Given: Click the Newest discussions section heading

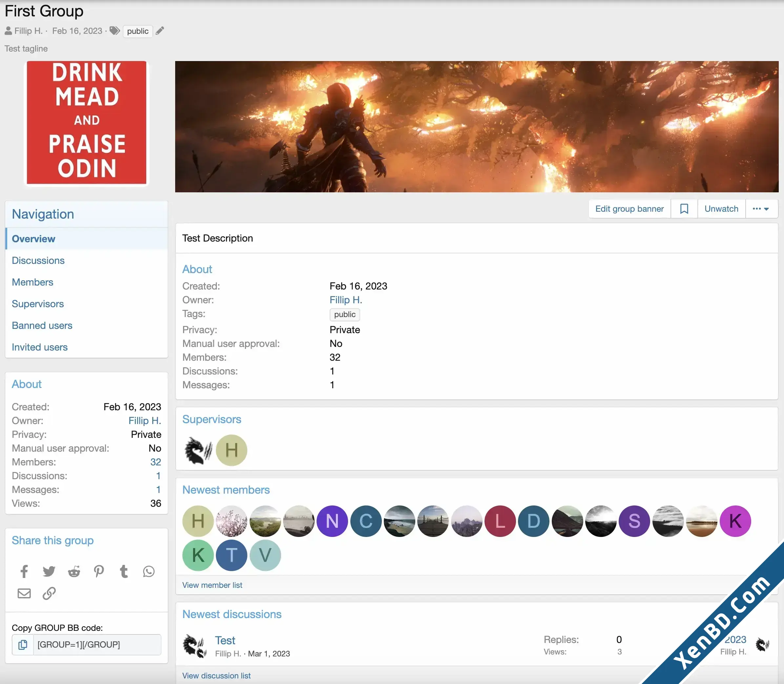Looking at the screenshot, I should [232, 614].
